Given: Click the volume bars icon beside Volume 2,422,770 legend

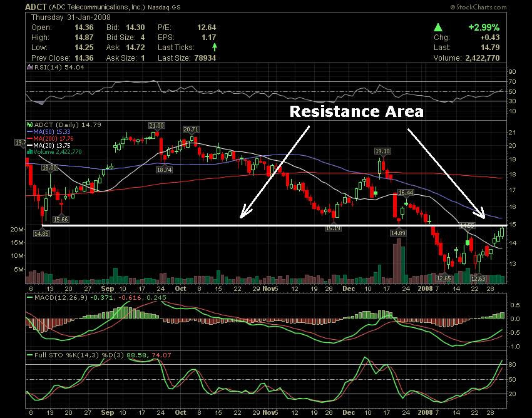Looking at the screenshot, I should [x=29, y=151].
